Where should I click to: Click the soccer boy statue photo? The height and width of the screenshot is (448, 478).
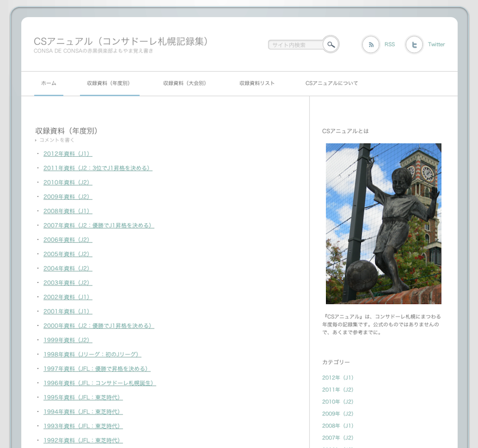click(x=383, y=223)
